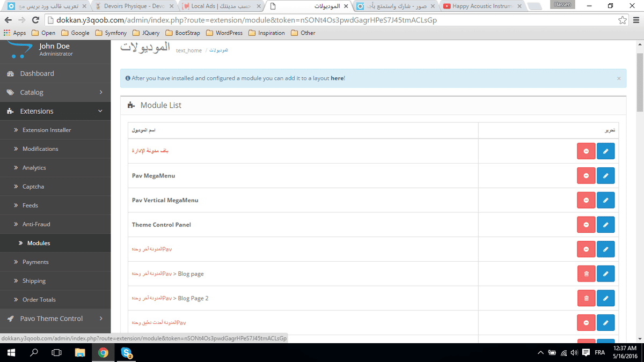Click the text_home breadcrumb link

click(x=189, y=50)
